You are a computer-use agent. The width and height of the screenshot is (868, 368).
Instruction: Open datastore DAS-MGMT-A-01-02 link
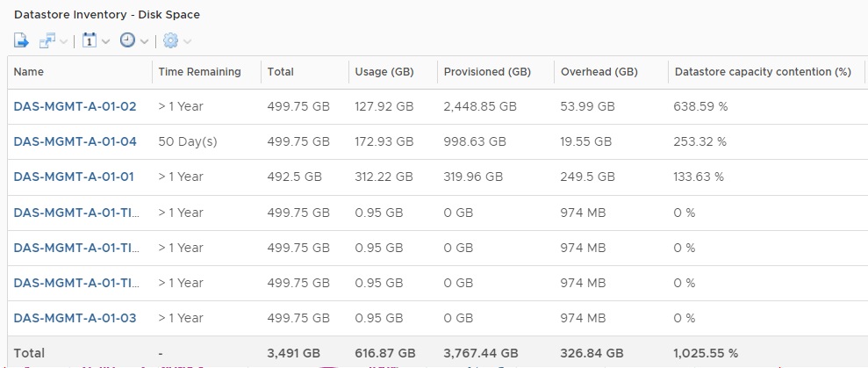tap(75, 106)
